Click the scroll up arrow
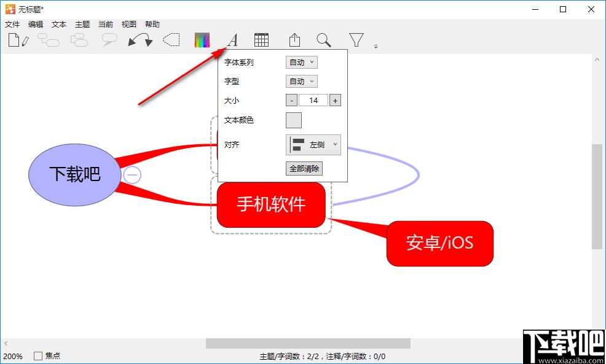The image size is (606, 364). pyautogui.click(x=597, y=60)
